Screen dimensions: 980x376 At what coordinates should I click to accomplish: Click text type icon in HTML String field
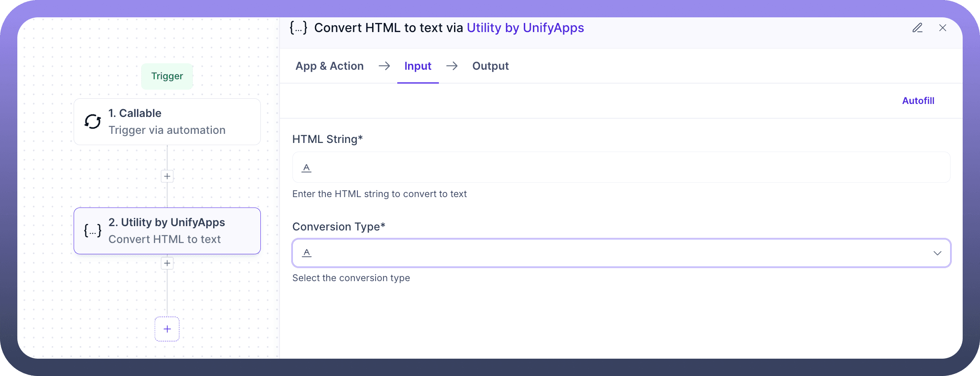(306, 168)
